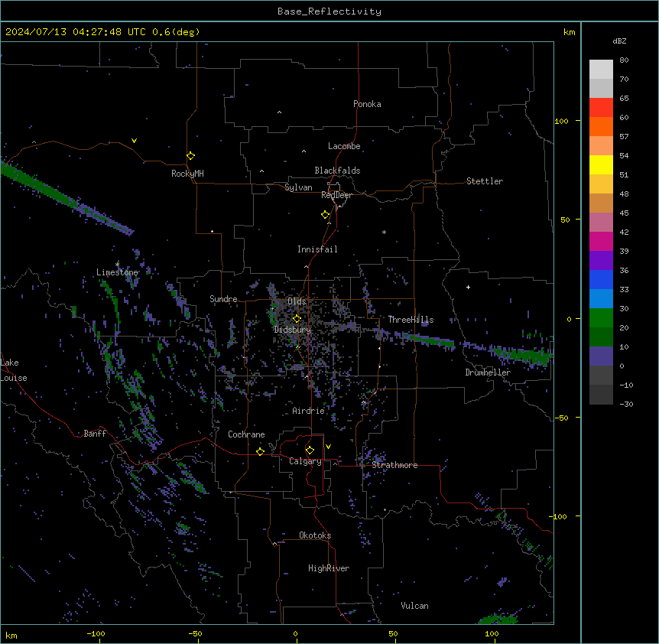Click the Okotoks town label
659x644 pixels.
[x=315, y=535]
